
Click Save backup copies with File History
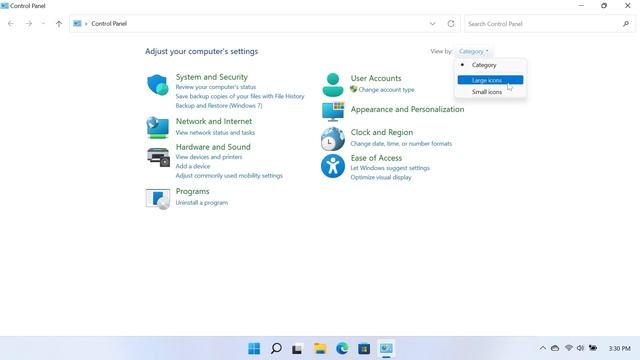click(x=240, y=96)
